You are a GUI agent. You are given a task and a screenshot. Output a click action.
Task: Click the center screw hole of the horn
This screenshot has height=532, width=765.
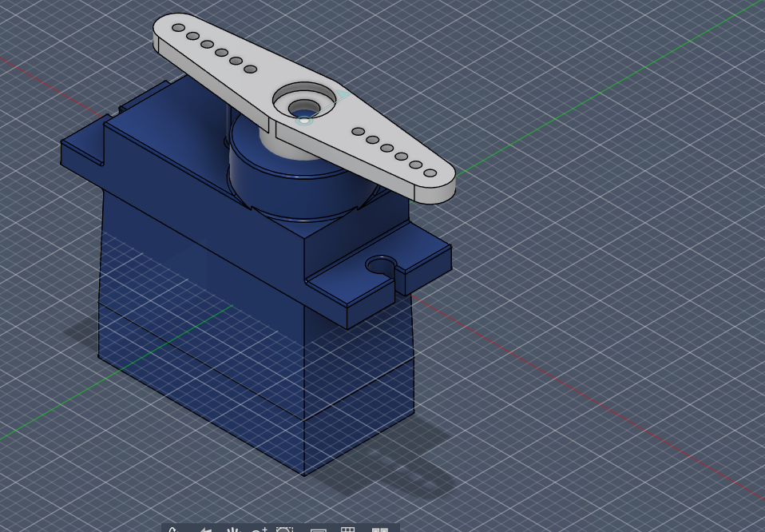(x=303, y=109)
